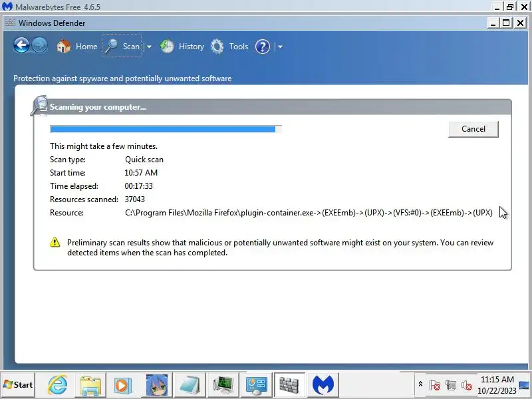Open the Home house icon
Image resolution: width=532 pixels, height=399 pixels.
[x=63, y=46]
